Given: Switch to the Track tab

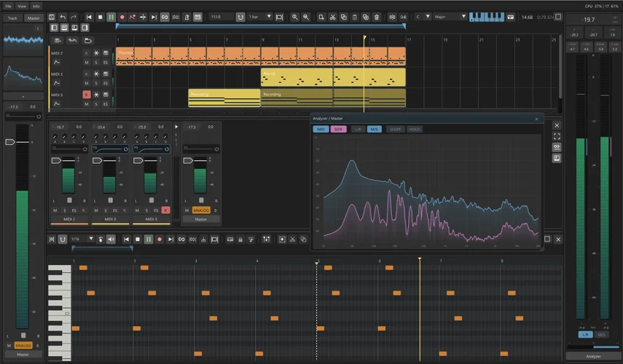Looking at the screenshot, I should [12, 18].
